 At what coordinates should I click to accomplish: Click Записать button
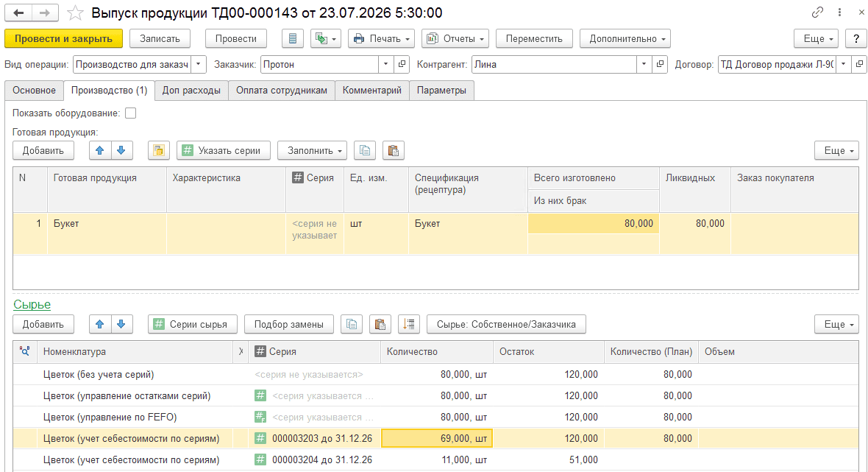point(160,39)
